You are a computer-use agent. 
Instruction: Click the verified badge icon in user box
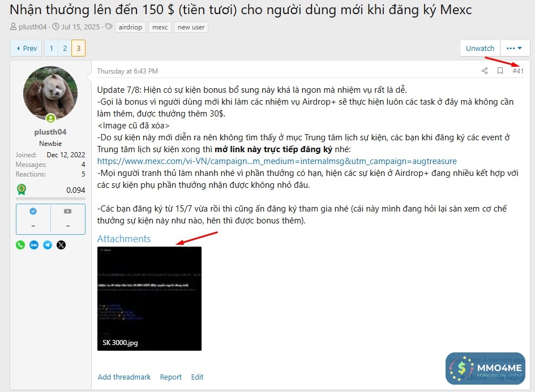coord(33,212)
